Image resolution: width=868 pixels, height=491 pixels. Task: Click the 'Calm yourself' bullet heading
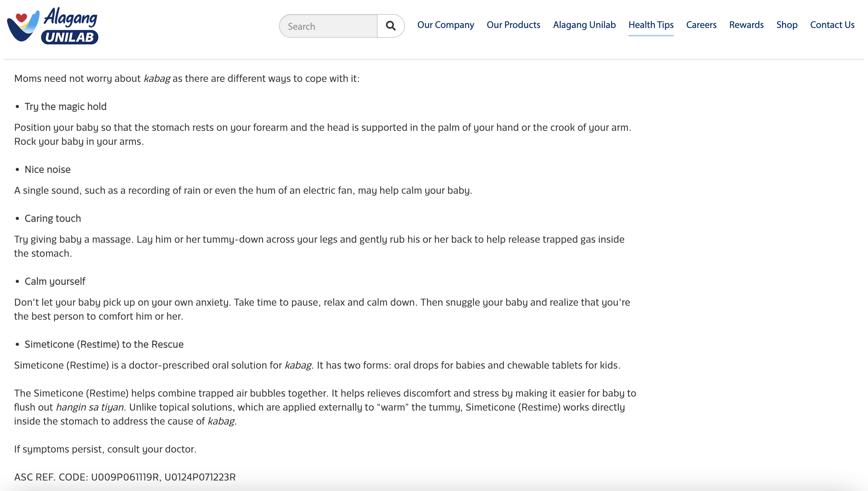click(55, 281)
